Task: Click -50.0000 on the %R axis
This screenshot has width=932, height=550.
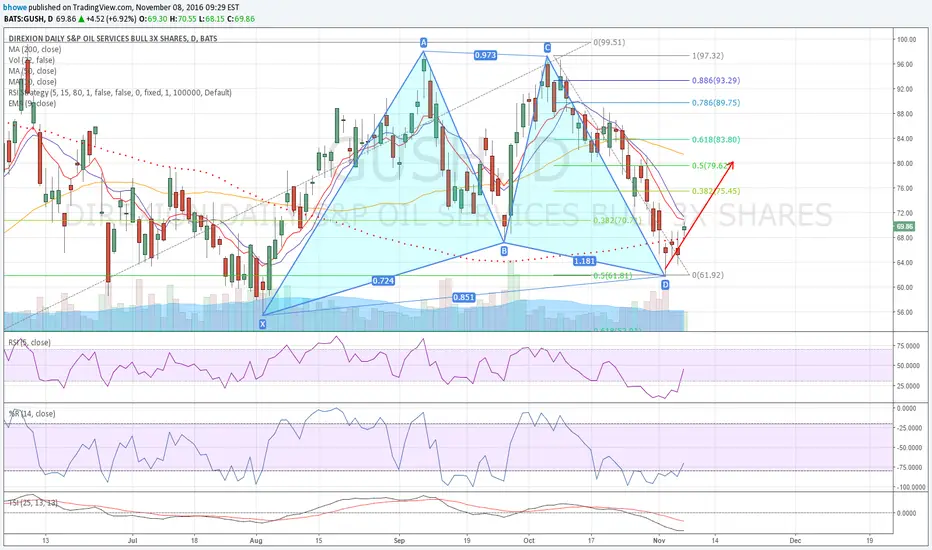Action: pyautogui.click(x=909, y=448)
